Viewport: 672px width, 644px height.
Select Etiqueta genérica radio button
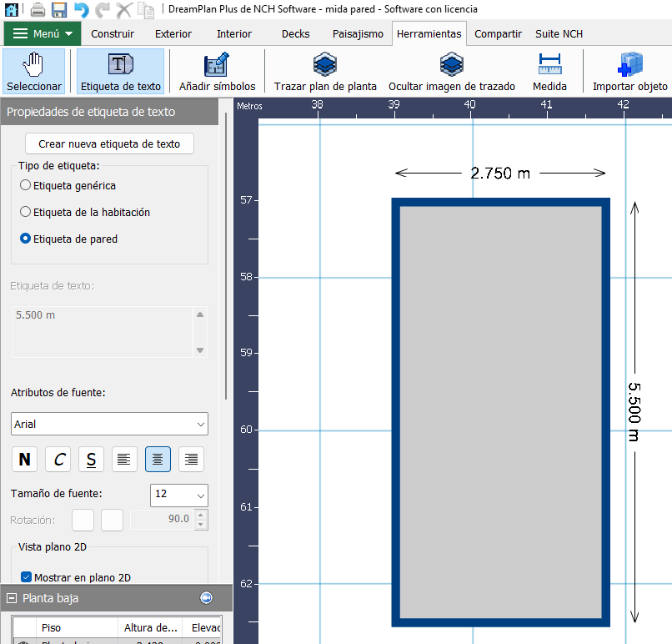tap(26, 185)
